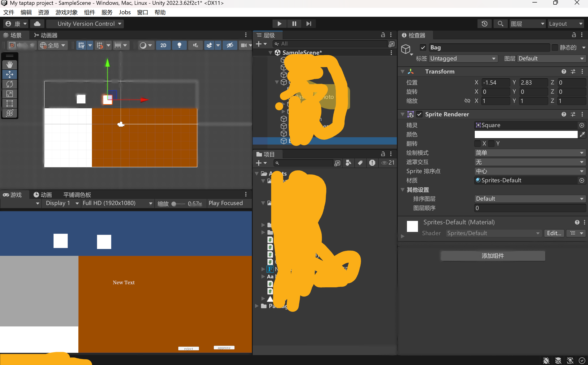Screen dimensions: 588x365
Task: Open the Untagged tag dropdown
Action: [x=463, y=59]
